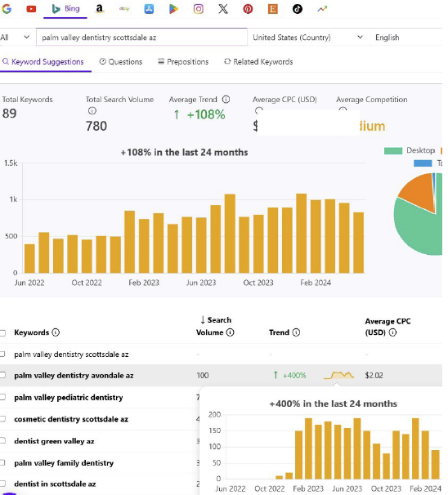The image size is (448, 495).
Task: Click the Average Trend info icon
Action: point(226,100)
